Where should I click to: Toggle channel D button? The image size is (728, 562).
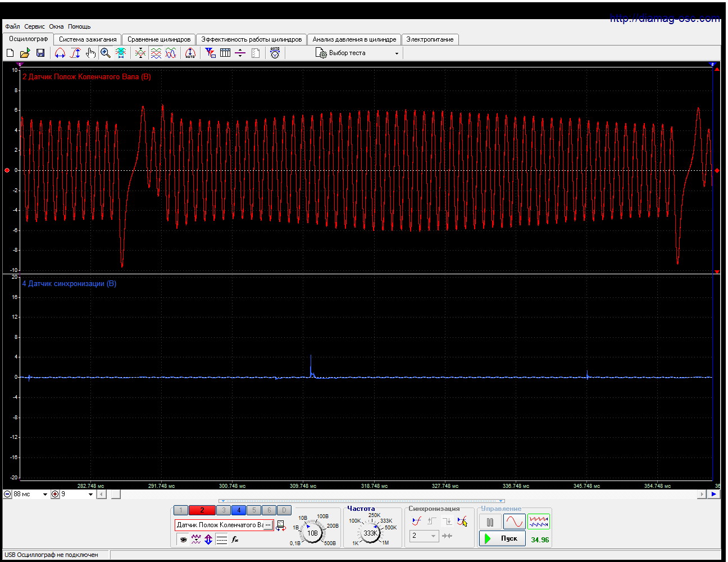[x=284, y=510]
